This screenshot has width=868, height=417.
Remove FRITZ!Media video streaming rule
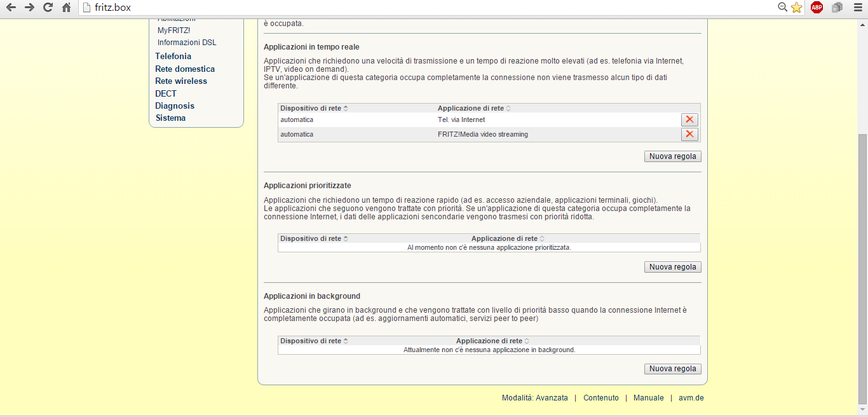[689, 134]
